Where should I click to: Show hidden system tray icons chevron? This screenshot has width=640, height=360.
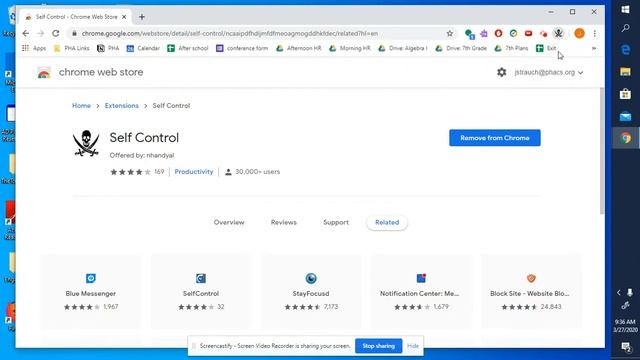click(618, 292)
